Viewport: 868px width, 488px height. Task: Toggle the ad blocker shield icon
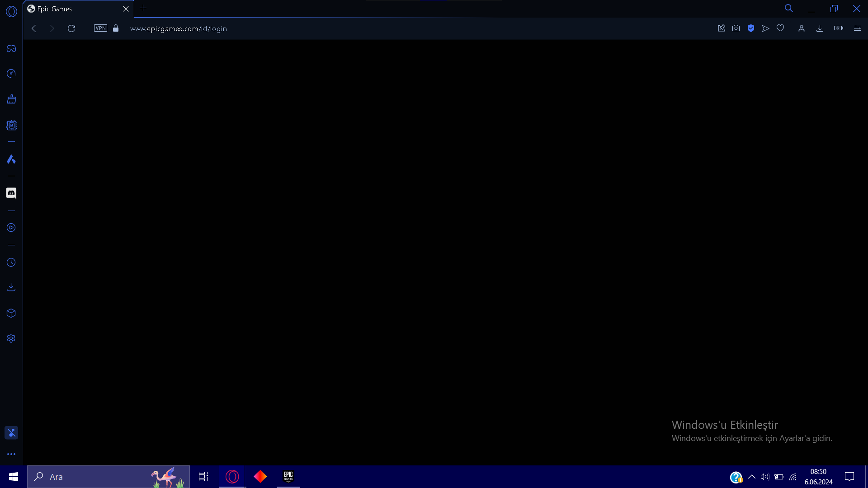pyautogui.click(x=751, y=28)
